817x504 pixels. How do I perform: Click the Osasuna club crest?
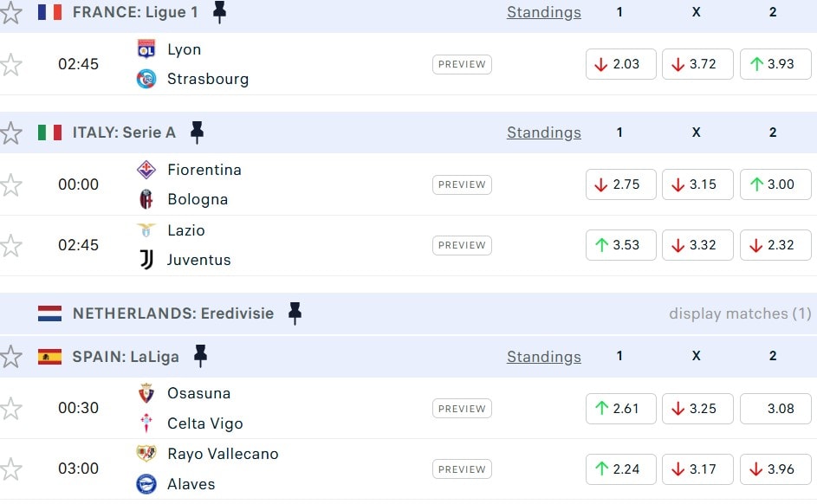[x=146, y=393]
